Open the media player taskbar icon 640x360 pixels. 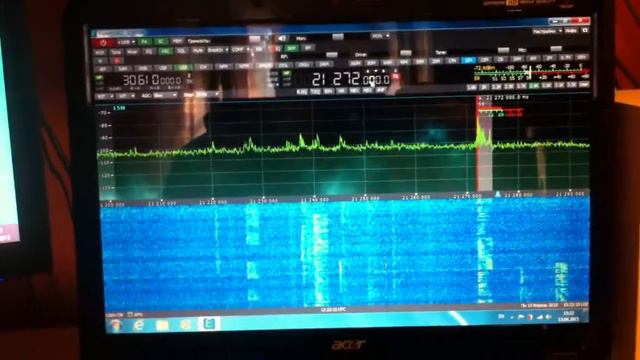[185, 325]
